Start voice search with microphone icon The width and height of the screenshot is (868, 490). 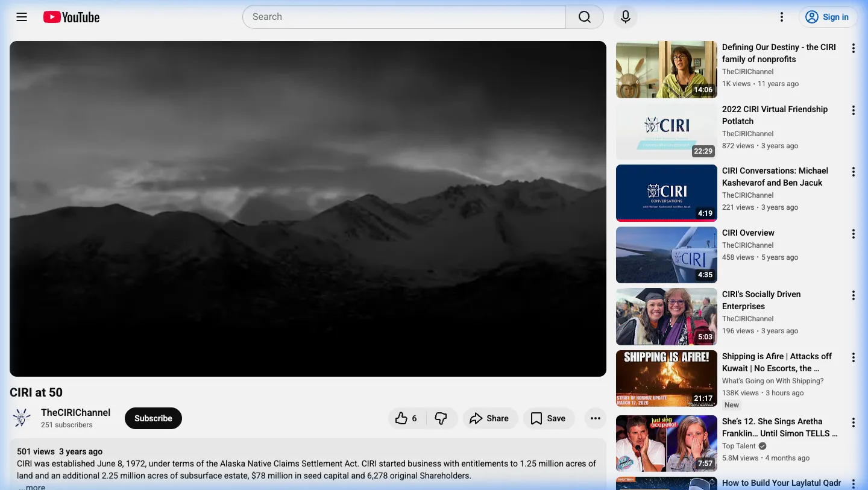626,17
